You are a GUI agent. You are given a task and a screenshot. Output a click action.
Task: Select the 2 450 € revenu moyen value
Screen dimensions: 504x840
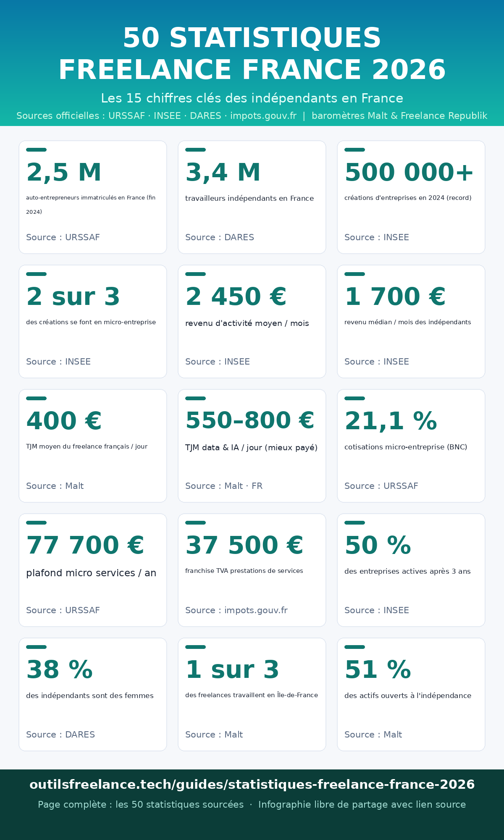point(236,297)
